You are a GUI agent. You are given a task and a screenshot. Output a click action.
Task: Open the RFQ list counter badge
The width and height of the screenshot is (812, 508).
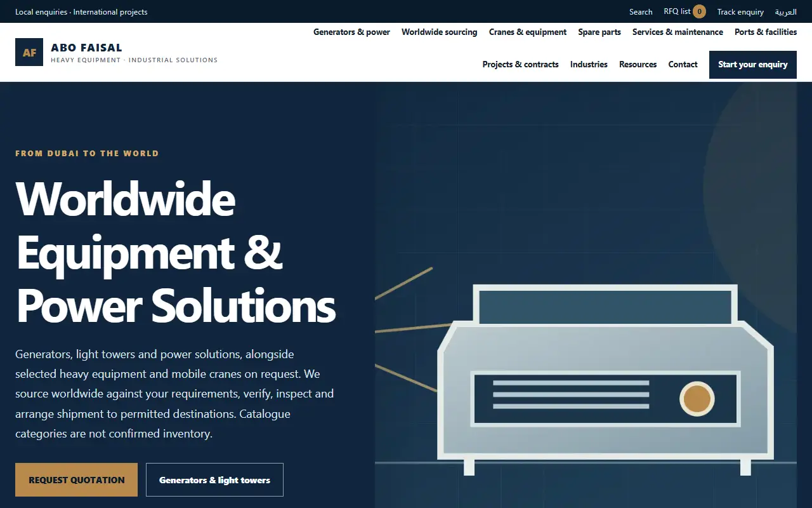tap(699, 11)
